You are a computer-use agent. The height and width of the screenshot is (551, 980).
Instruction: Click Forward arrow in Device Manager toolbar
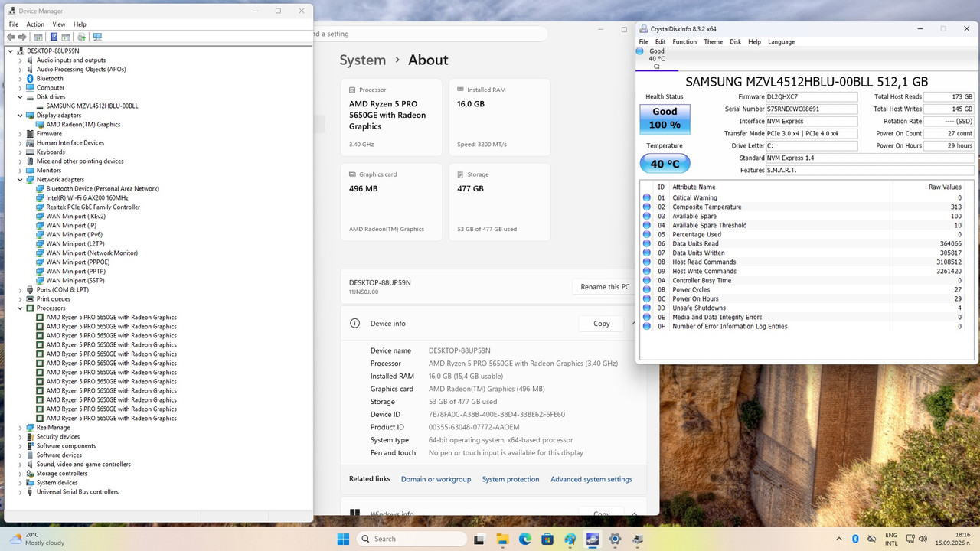(x=21, y=37)
